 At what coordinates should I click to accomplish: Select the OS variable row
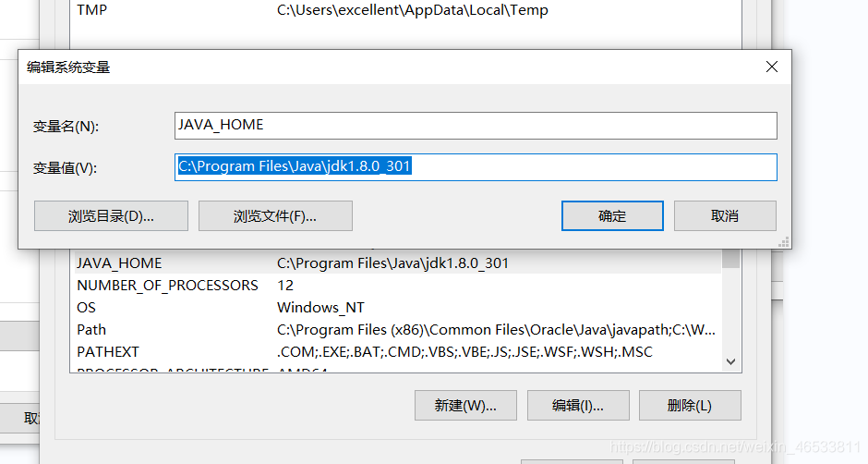coord(397,307)
